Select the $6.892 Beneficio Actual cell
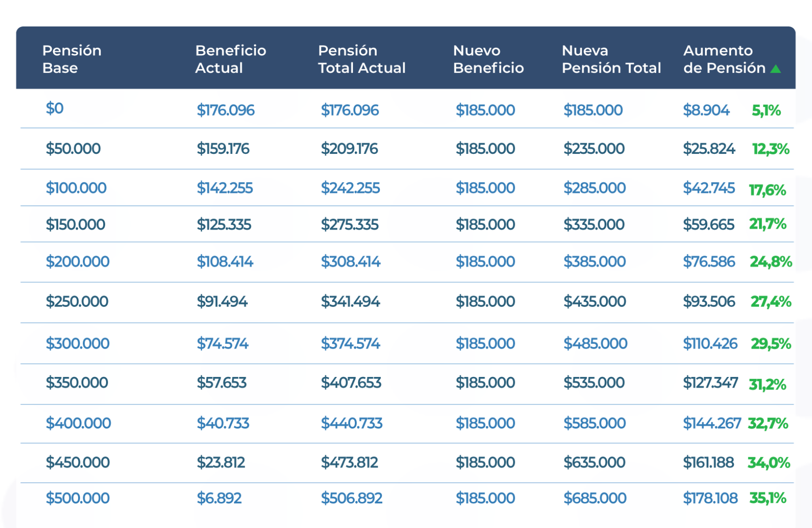 coord(219,498)
